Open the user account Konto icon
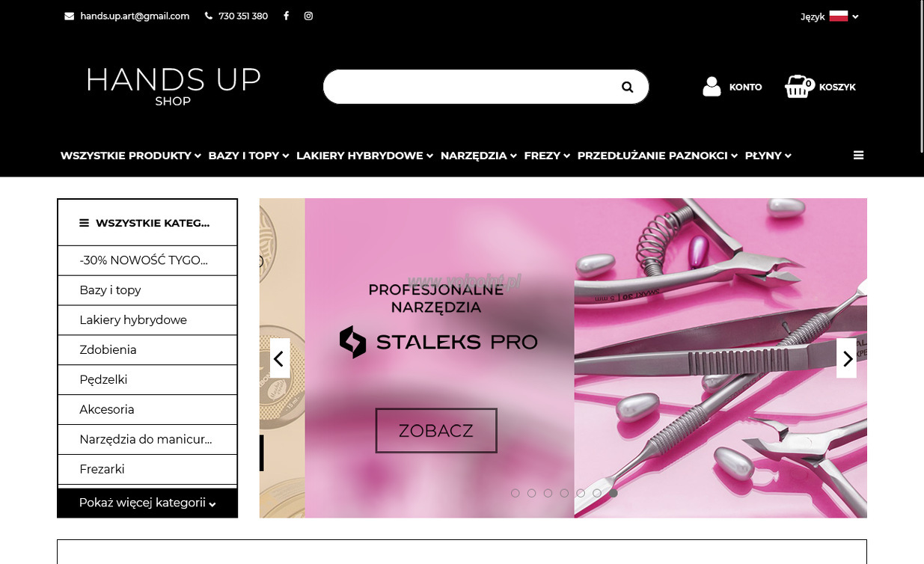Image resolution: width=924 pixels, height=564 pixels. click(712, 87)
